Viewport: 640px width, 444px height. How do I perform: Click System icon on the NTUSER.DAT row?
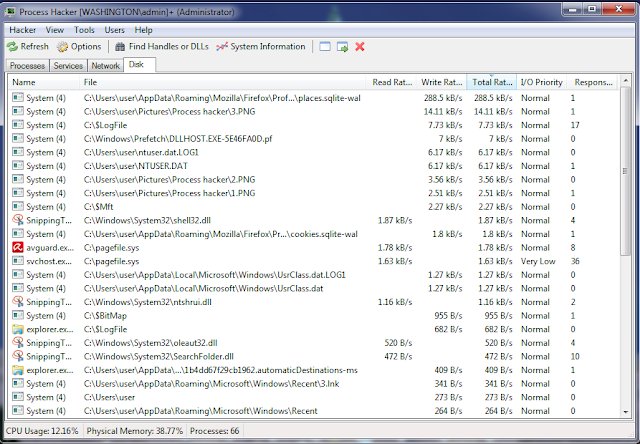(x=18, y=165)
